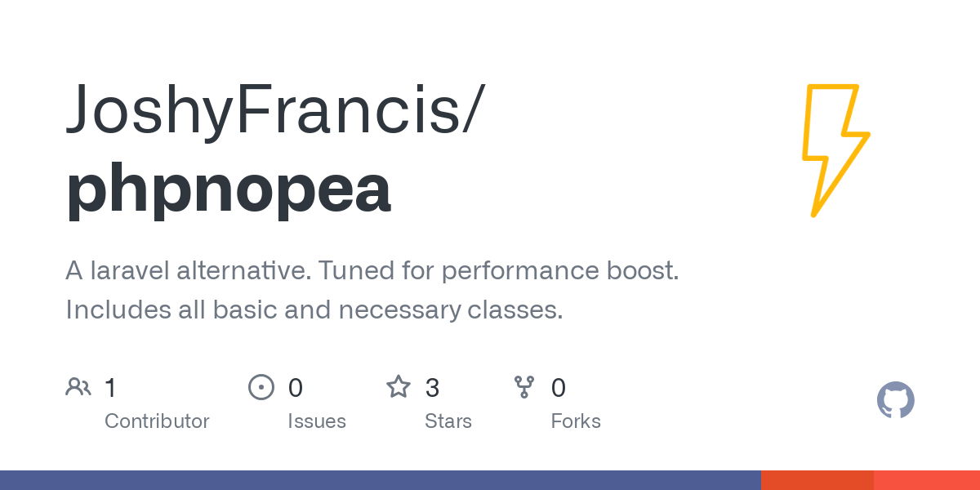The width and height of the screenshot is (980, 490).
Task: Click the Forks label
Action: coord(576,421)
